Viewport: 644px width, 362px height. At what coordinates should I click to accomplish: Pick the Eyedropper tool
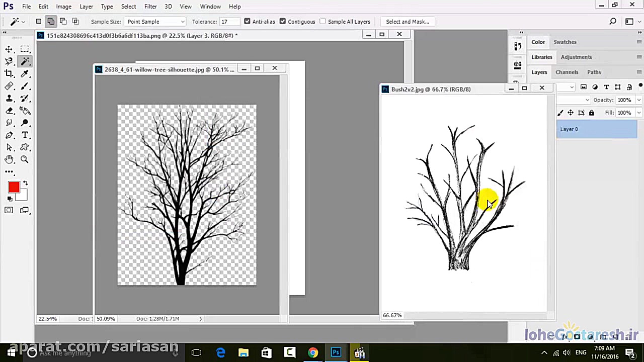(x=25, y=74)
